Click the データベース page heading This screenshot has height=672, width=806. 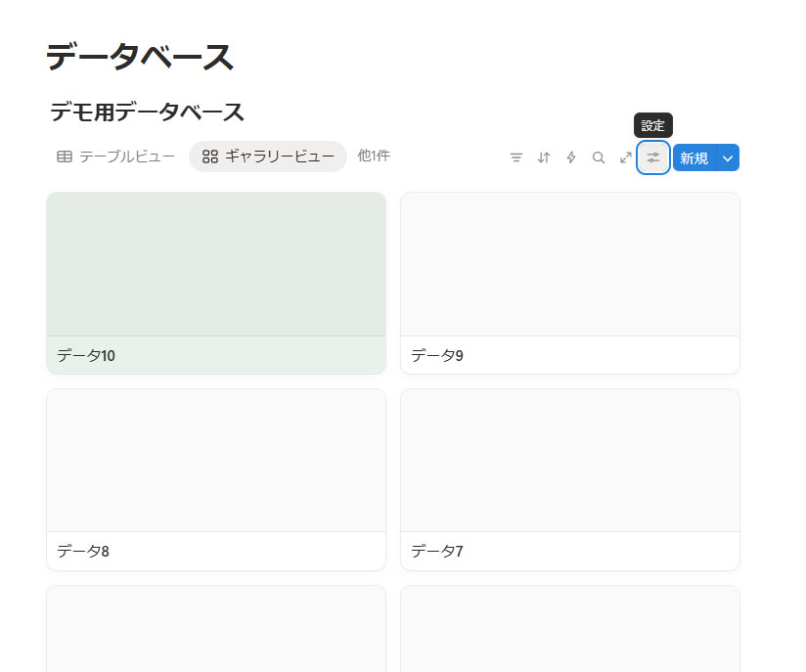click(x=140, y=58)
